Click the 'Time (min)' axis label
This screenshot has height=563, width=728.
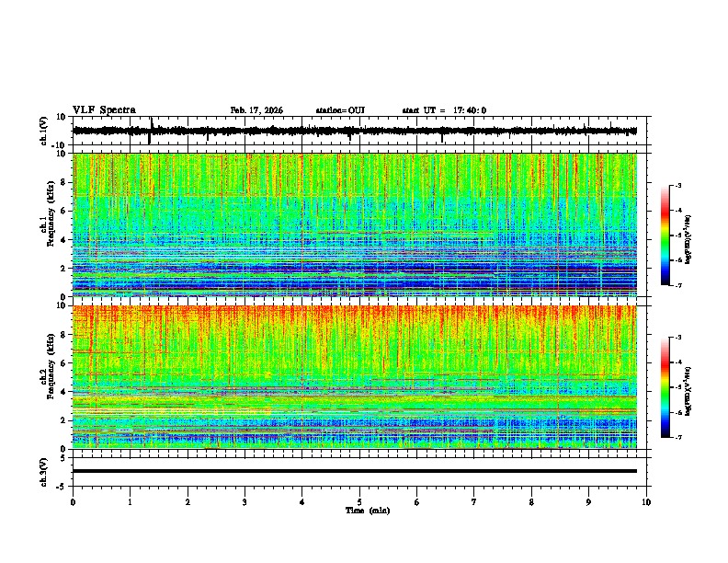click(x=368, y=511)
